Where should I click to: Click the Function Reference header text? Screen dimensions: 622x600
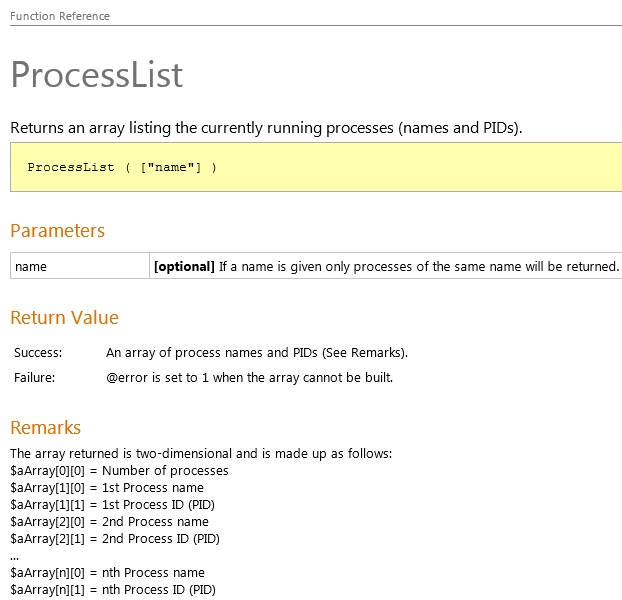(60, 16)
